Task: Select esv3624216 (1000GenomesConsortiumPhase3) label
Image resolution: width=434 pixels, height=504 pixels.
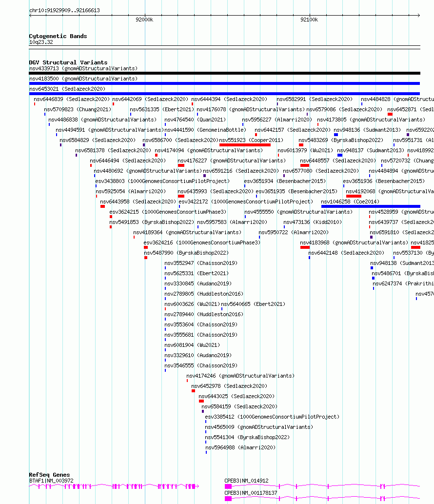Action: tap(202, 243)
